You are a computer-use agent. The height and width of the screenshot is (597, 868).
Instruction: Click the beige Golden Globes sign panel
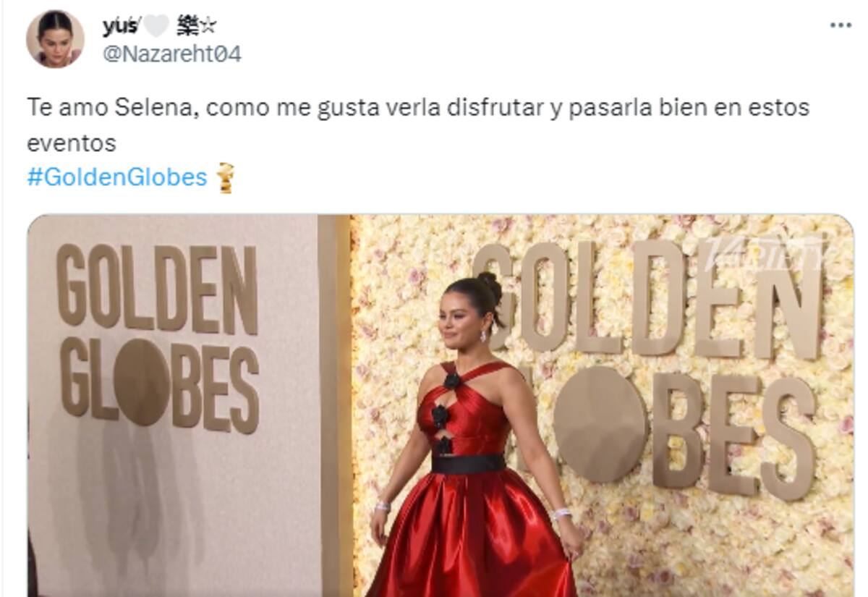tap(174, 405)
